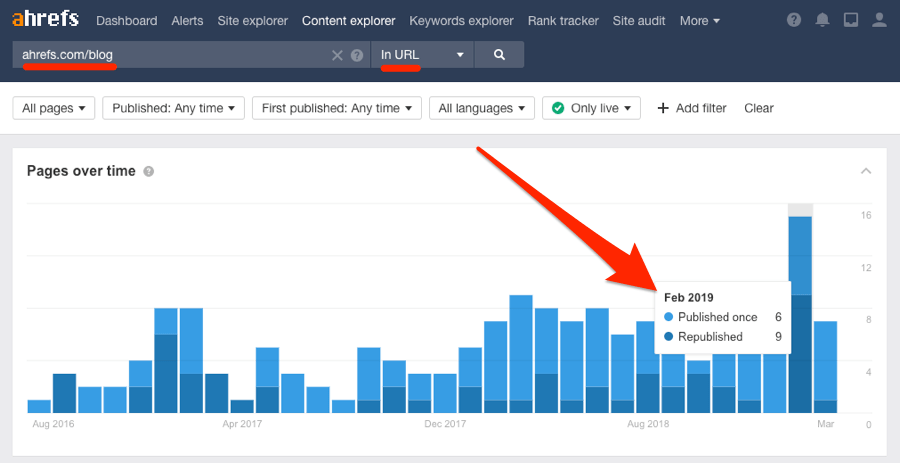The image size is (900, 463).
Task: Open the All languages dropdown
Action: pos(482,108)
